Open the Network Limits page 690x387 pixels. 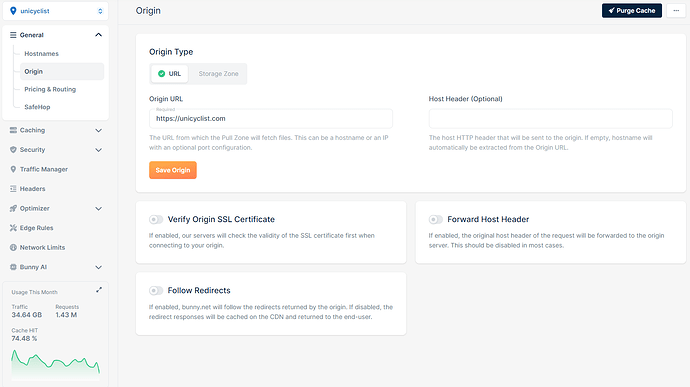pos(42,247)
